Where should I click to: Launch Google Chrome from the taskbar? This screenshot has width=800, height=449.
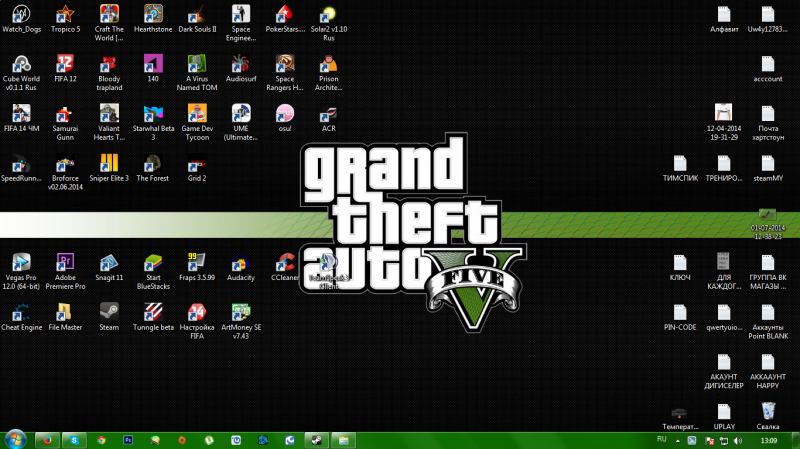(101, 440)
